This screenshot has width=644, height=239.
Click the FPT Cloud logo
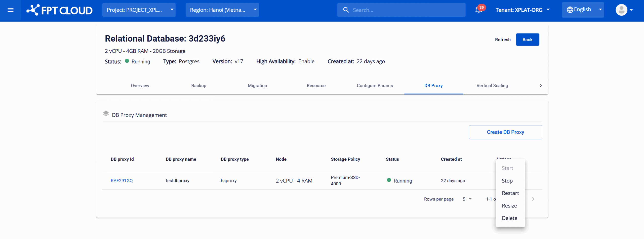59,10
